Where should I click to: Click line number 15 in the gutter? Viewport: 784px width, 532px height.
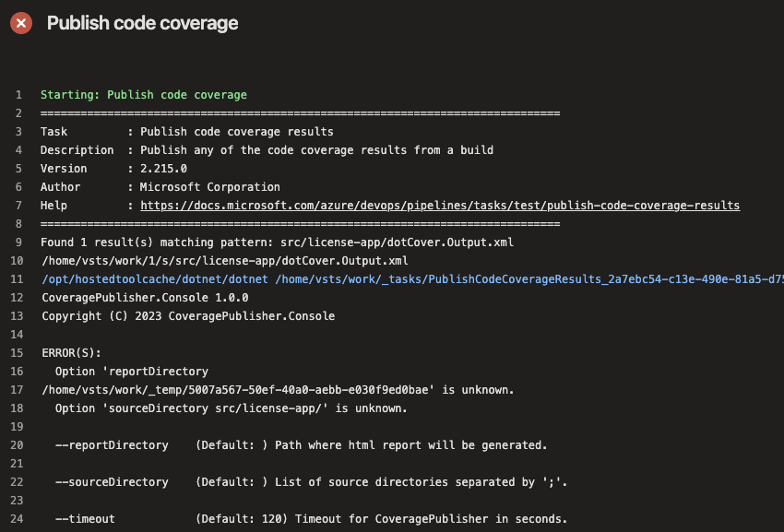tap(24, 352)
